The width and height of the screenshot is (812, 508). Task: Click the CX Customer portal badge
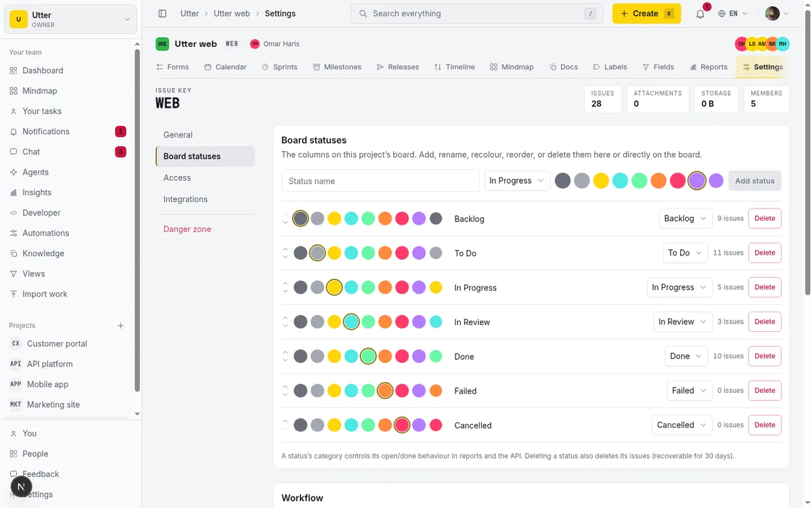(x=16, y=343)
